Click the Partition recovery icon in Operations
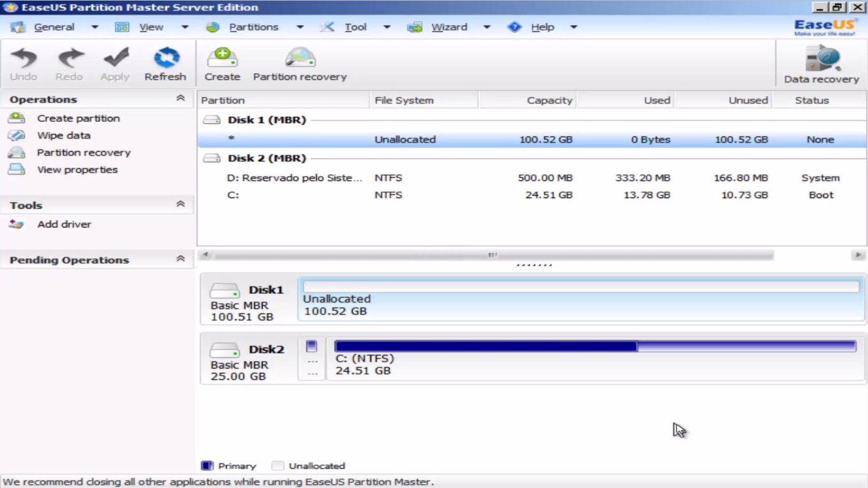The height and width of the screenshot is (488, 868). [x=17, y=153]
